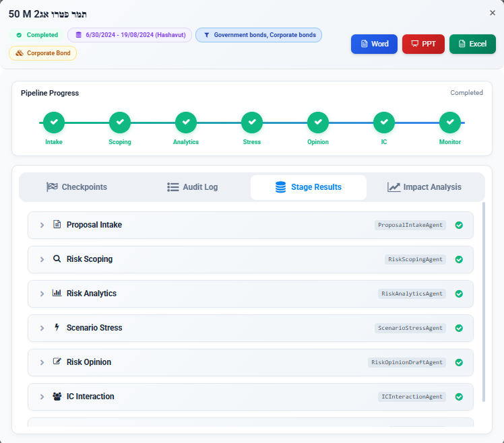Expand the Scenario Stress chevron
Image resolution: width=504 pixels, height=443 pixels.
pos(42,329)
